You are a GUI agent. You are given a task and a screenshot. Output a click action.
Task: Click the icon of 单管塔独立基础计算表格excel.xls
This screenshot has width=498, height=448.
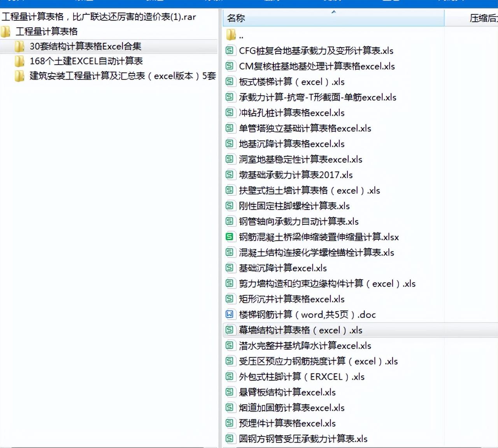230,128
